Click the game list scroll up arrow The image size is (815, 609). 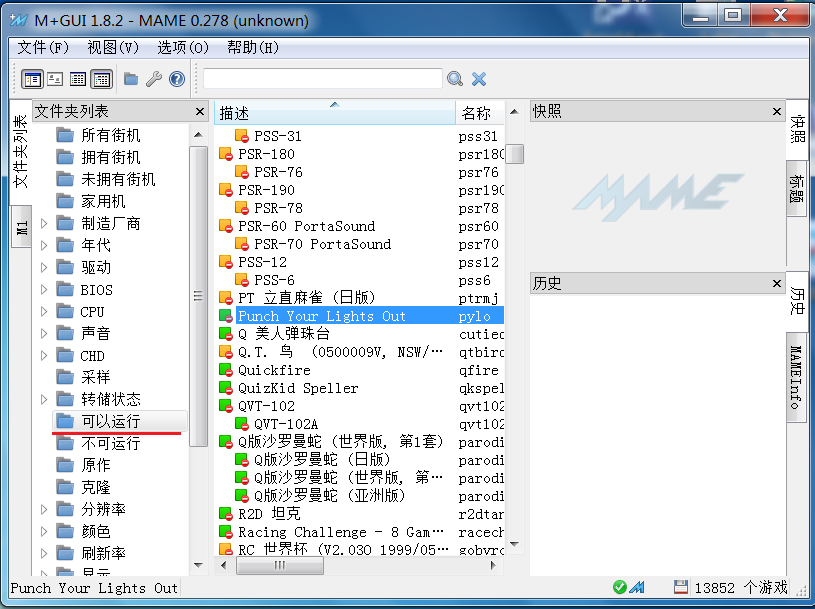pyautogui.click(x=514, y=112)
